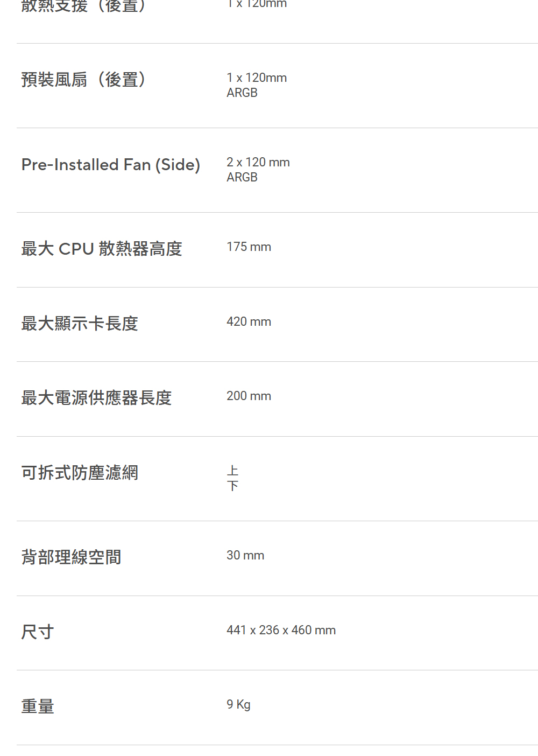
Task: Click the 175 mm value
Action: coord(249,247)
